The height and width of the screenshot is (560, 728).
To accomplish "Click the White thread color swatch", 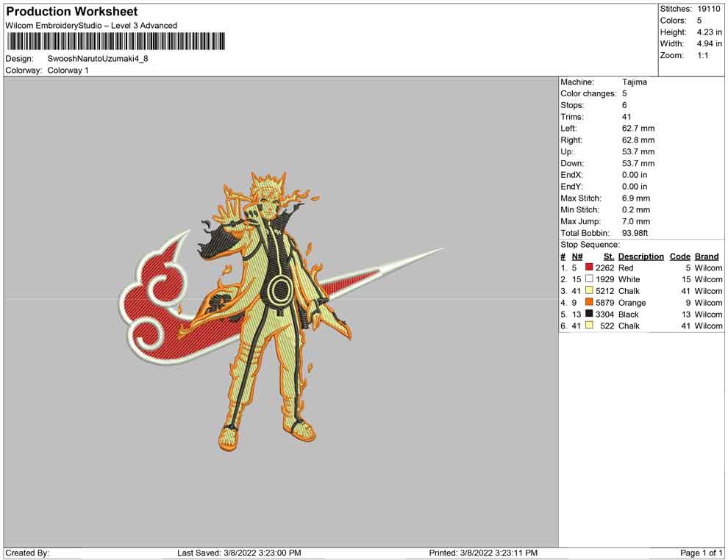I will [x=589, y=279].
